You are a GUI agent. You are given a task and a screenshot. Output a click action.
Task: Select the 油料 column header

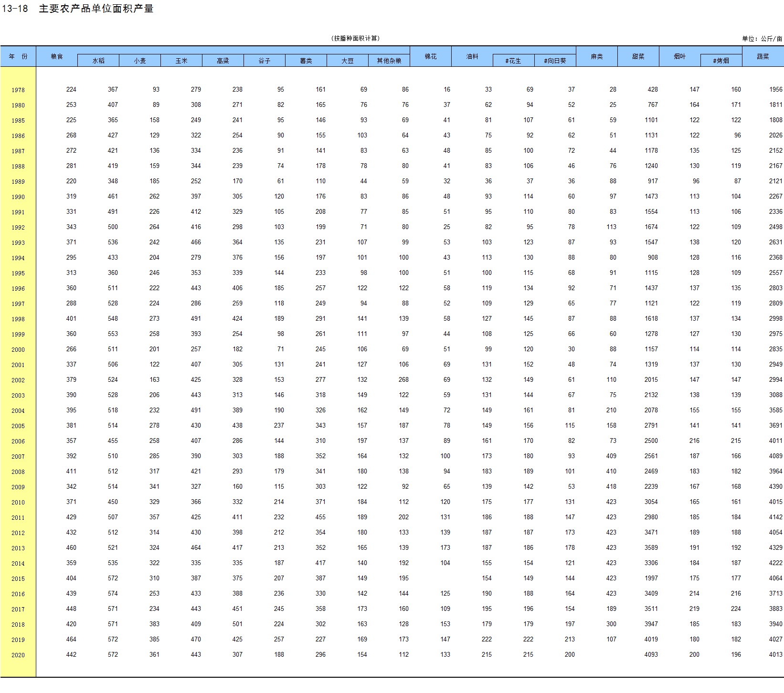(472, 56)
